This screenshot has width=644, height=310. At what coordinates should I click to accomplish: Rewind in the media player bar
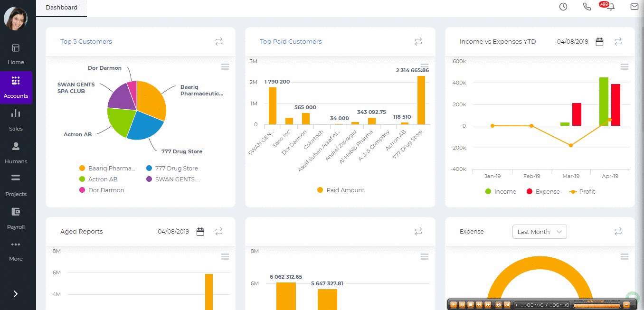480,304
